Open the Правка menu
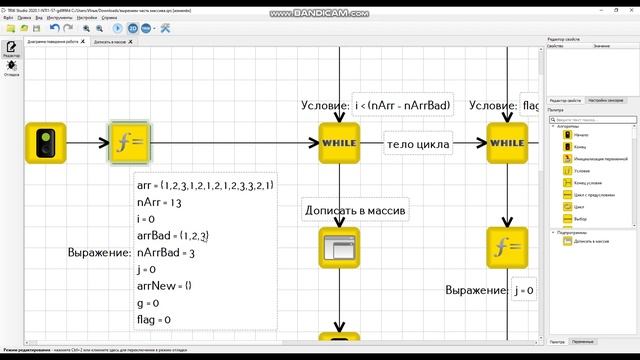The width and height of the screenshot is (640, 360). [24, 18]
